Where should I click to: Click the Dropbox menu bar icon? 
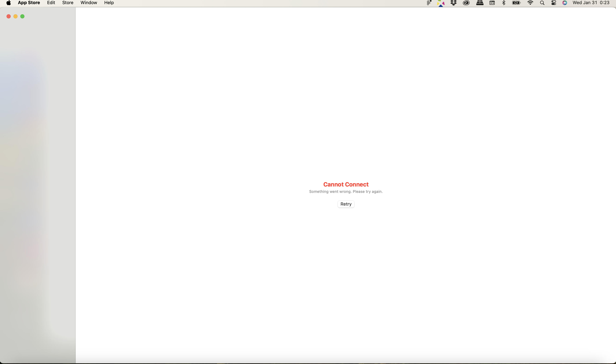pyautogui.click(x=454, y=3)
